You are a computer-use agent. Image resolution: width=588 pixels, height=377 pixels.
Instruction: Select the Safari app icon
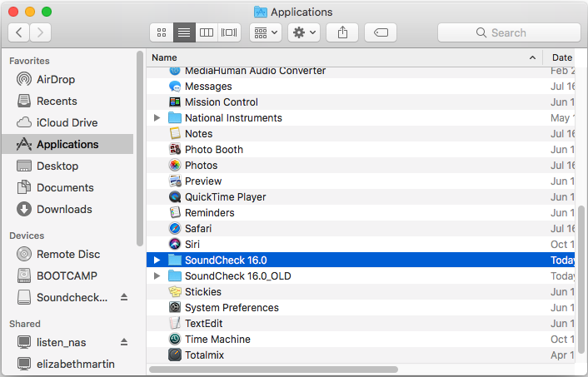click(175, 228)
